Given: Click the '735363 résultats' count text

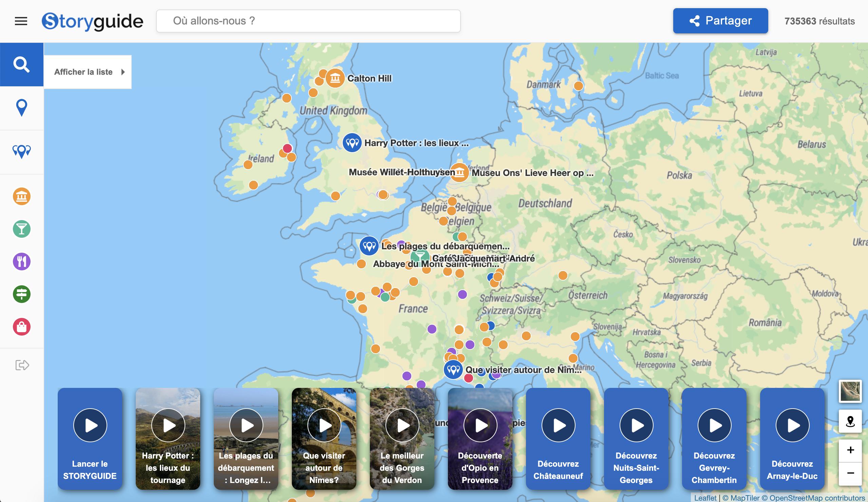Looking at the screenshot, I should [819, 21].
